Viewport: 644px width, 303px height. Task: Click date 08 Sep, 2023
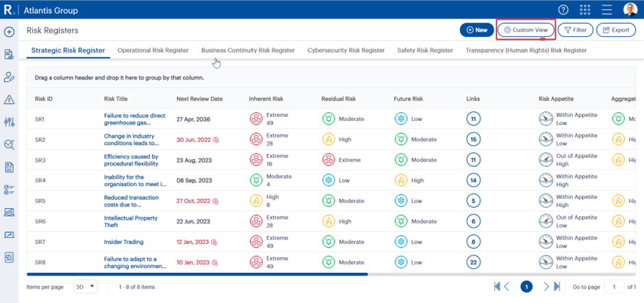194,181
